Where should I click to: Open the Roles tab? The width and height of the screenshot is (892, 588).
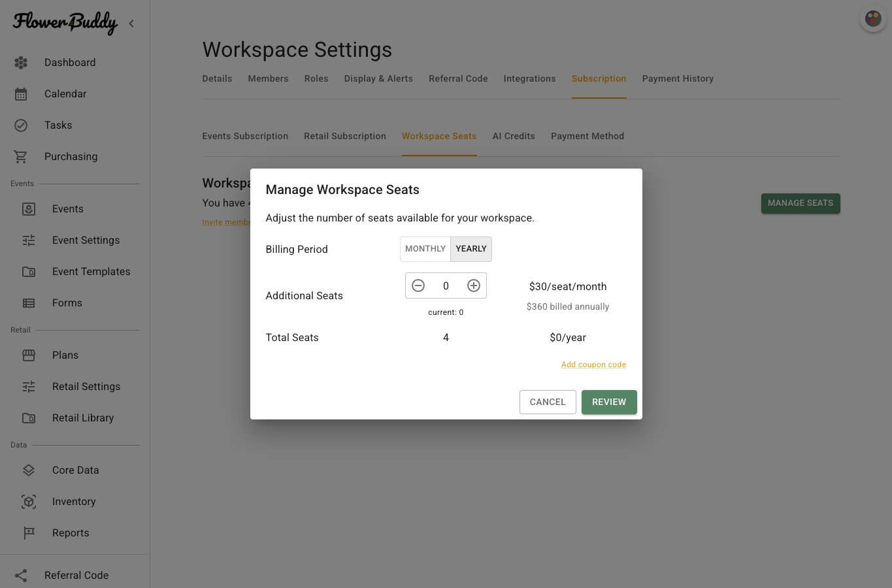[x=316, y=79]
